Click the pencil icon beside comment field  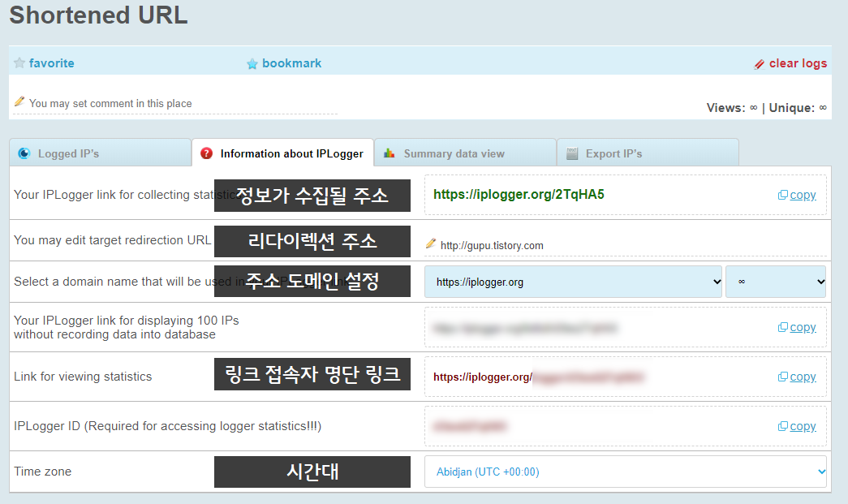click(x=19, y=101)
